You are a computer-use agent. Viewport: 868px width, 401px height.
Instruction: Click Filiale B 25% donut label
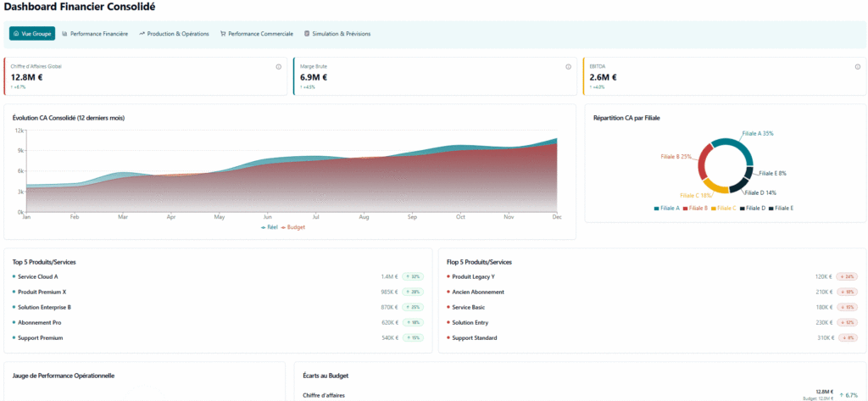[676, 157]
